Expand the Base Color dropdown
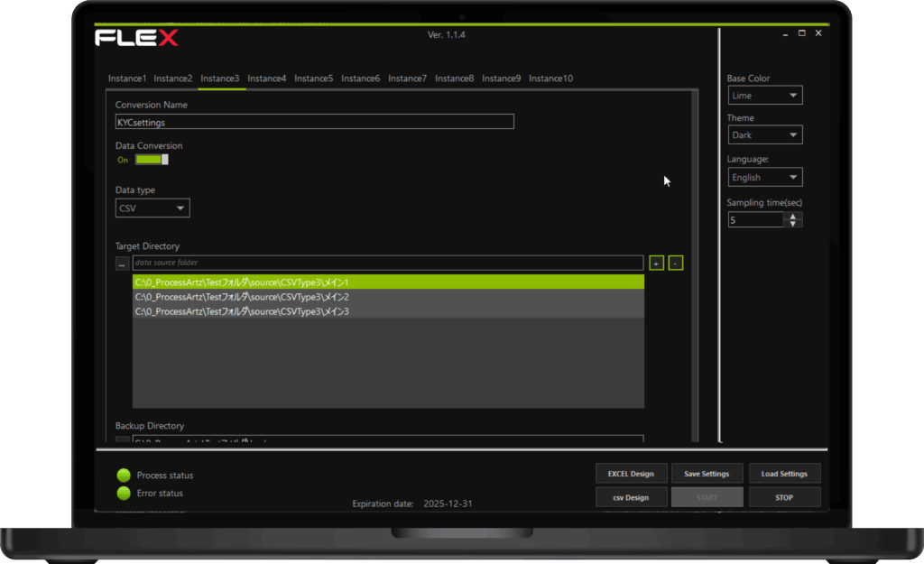This screenshot has height=564, width=924. click(764, 96)
